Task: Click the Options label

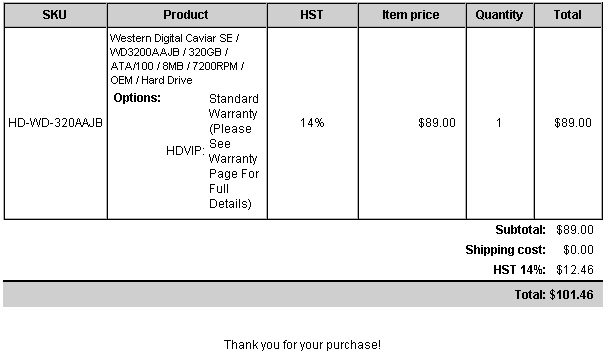Action: [x=137, y=98]
